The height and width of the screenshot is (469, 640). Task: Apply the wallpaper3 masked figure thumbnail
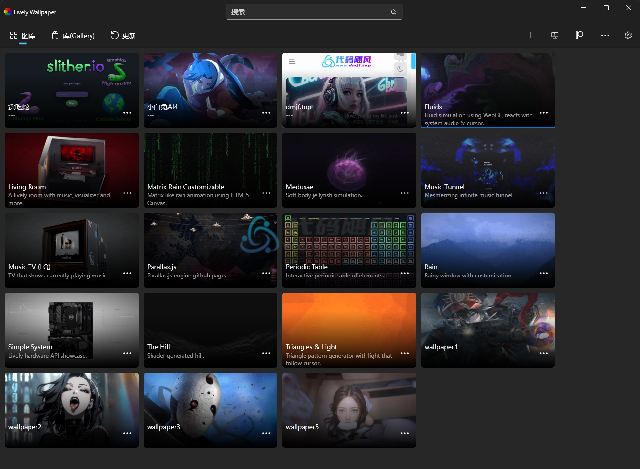[211, 410]
